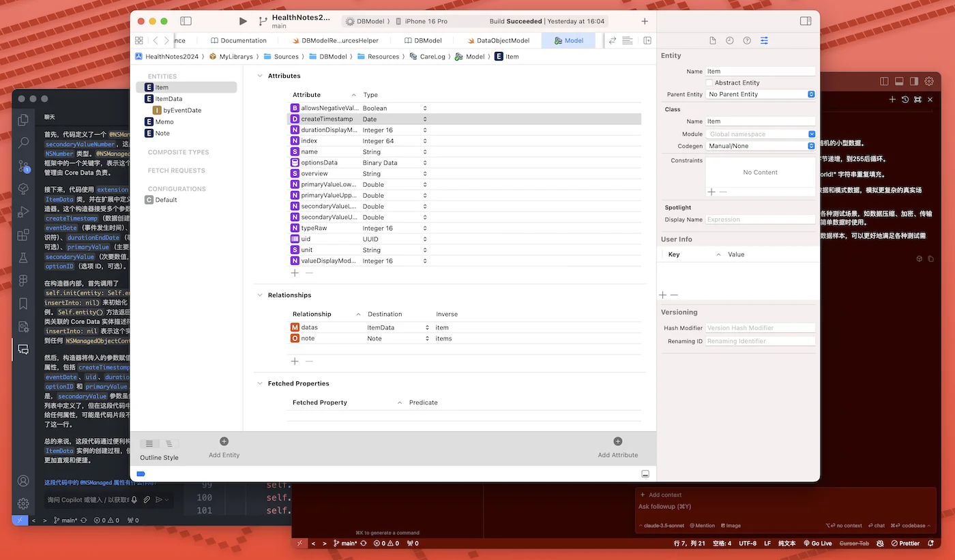Enable the Abstract Entity checkbox

click(709, 83)
